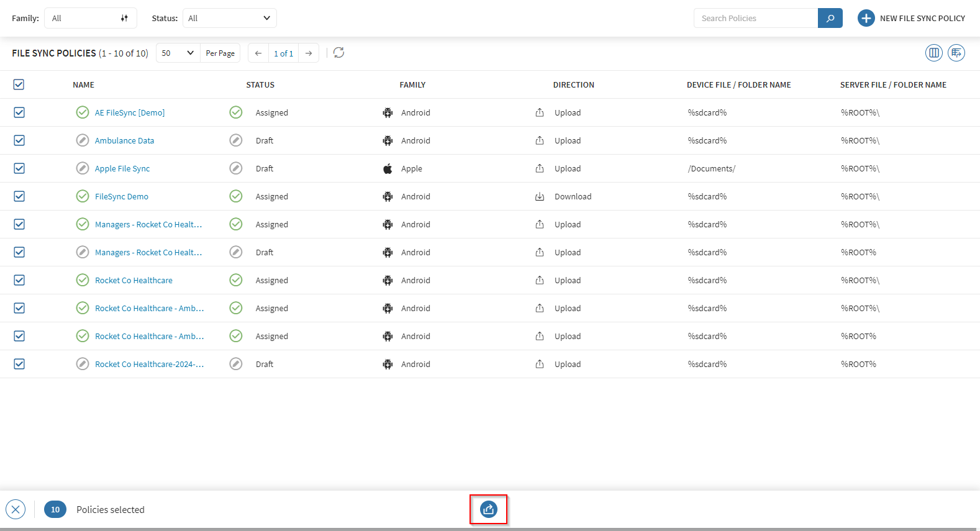The height and width of the screenshot is (531, 980).
Task: Sort by the DIRECTION column header
Action: pos(573,85)
